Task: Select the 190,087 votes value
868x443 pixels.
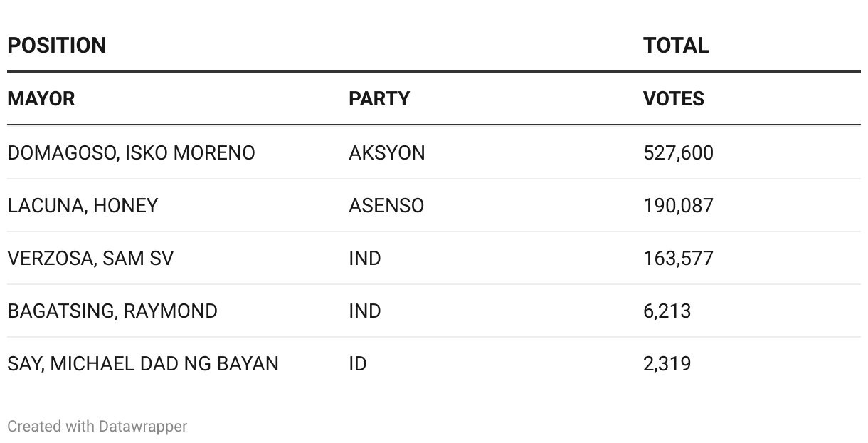Action: click(x=678, y=206)
